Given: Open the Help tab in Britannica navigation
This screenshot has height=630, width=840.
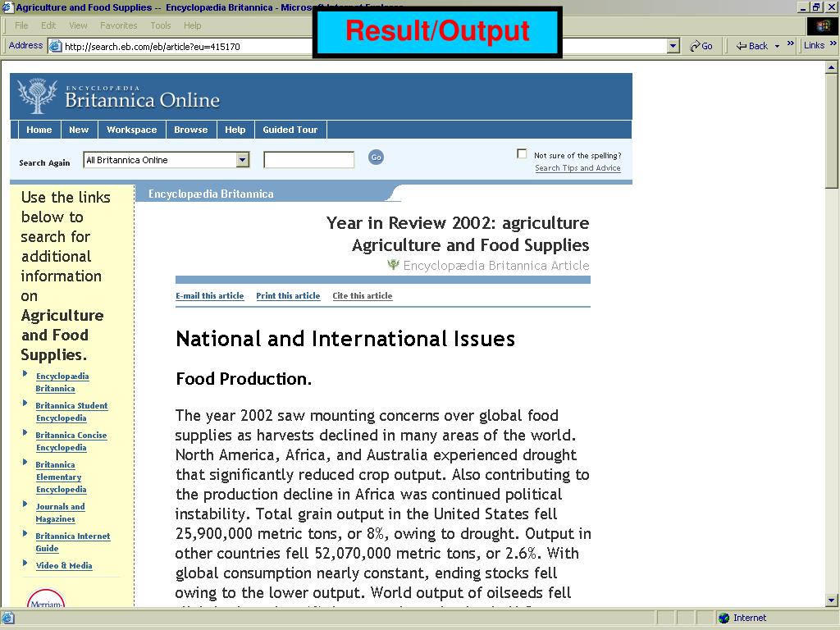Looking at the screenshot, I should point(235,130).
